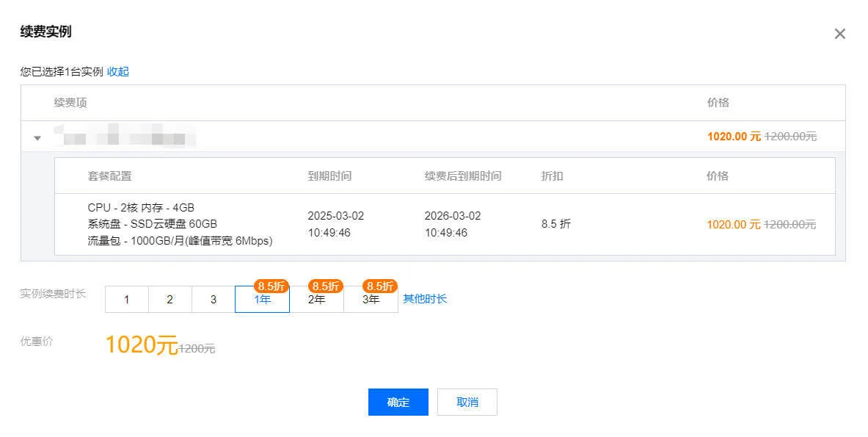Select the 1年 renewal duration option
Screen dimensions: 868x437
[x=262, y=300]
